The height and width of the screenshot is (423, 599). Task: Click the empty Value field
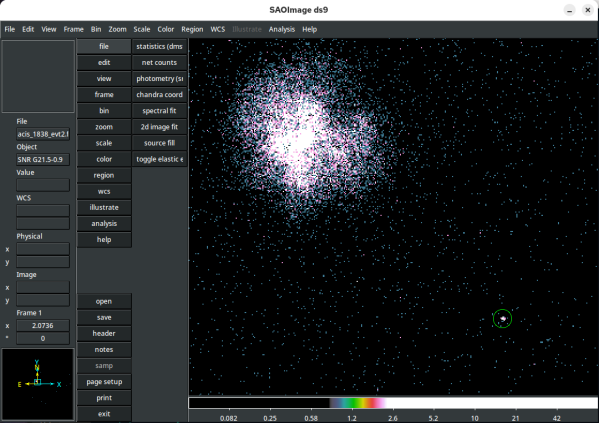43,185
